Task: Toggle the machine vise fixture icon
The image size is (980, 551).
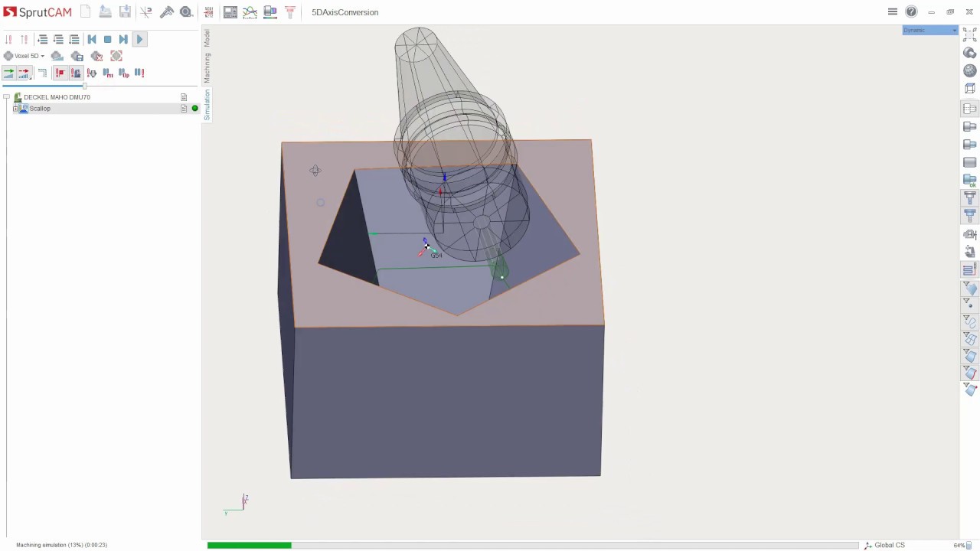Action: point(970,234)
